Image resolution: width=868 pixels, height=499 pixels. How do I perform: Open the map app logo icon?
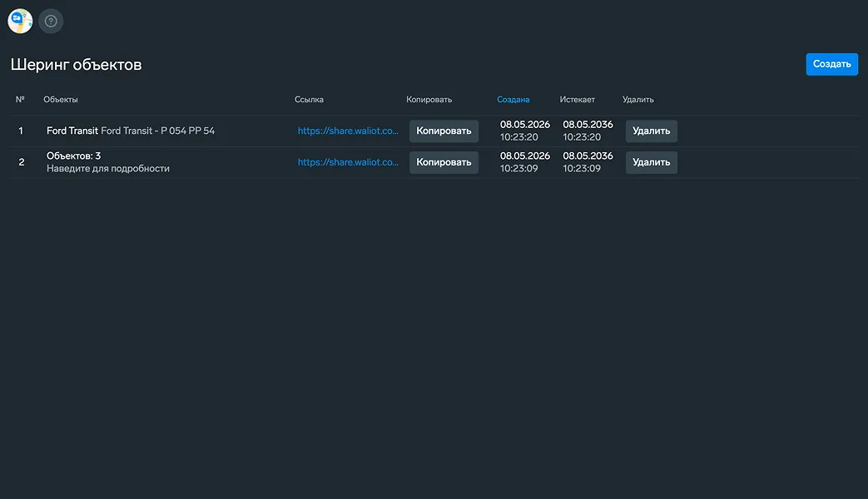click(20, 21)
